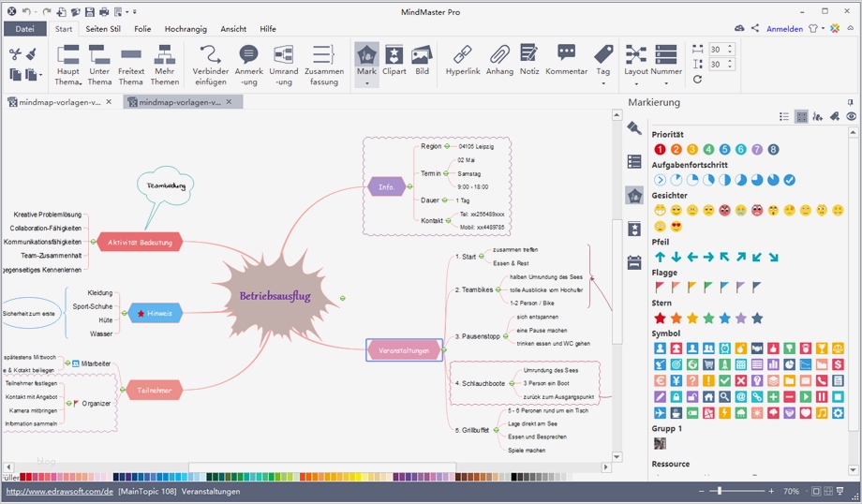Add a Notiz to the topic

(x=529, y=60)
